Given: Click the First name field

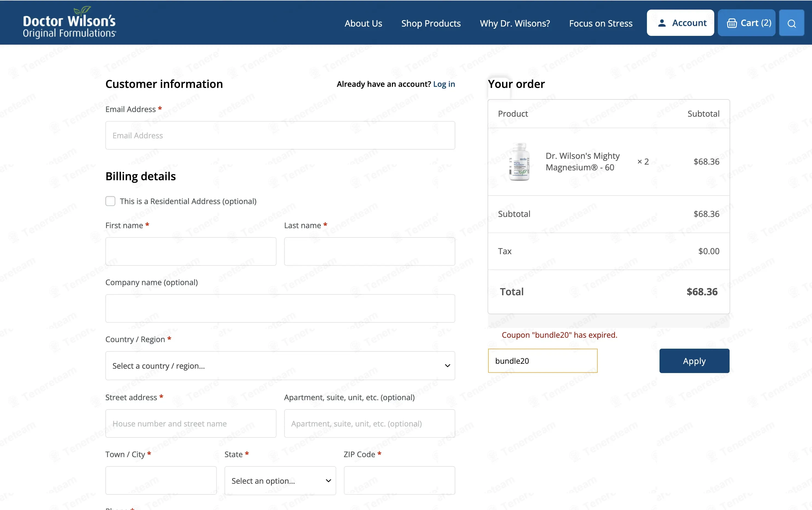Looking at the screenshot, I should [x=191, y=251].
